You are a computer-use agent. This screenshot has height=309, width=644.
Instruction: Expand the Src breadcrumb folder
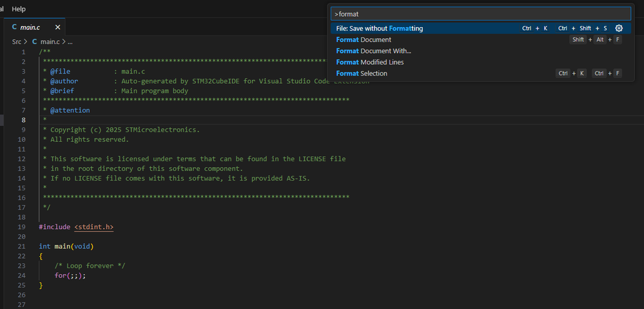coord(17,41)
